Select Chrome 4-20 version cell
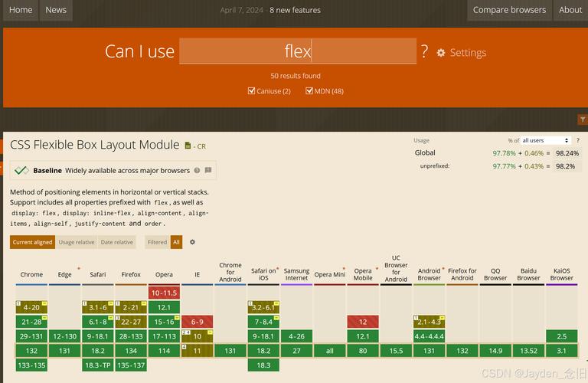Viewport: 588px width, 383px height. click(31, 307)
